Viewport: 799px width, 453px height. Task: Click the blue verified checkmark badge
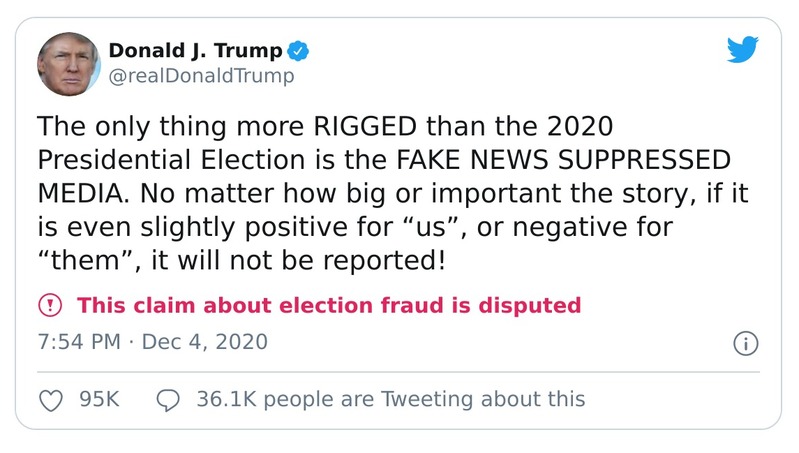click(x=298, y=51)
